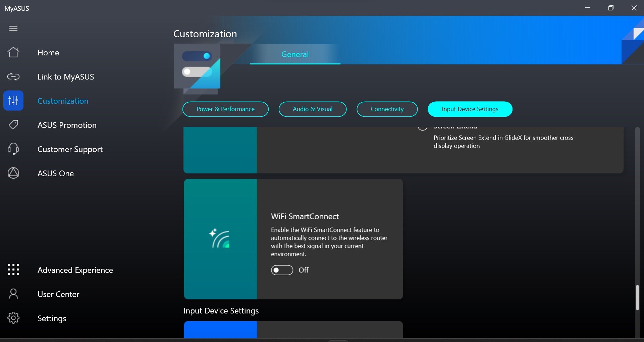644x342 pixels.
Task: Enable the WiFi SmartConnect toggle
Action: point(282,270)
